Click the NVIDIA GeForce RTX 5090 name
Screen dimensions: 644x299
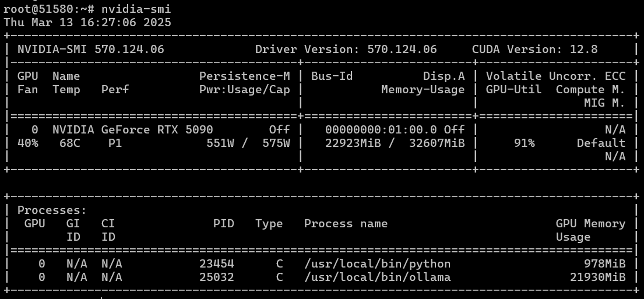(x=133, y=130)
